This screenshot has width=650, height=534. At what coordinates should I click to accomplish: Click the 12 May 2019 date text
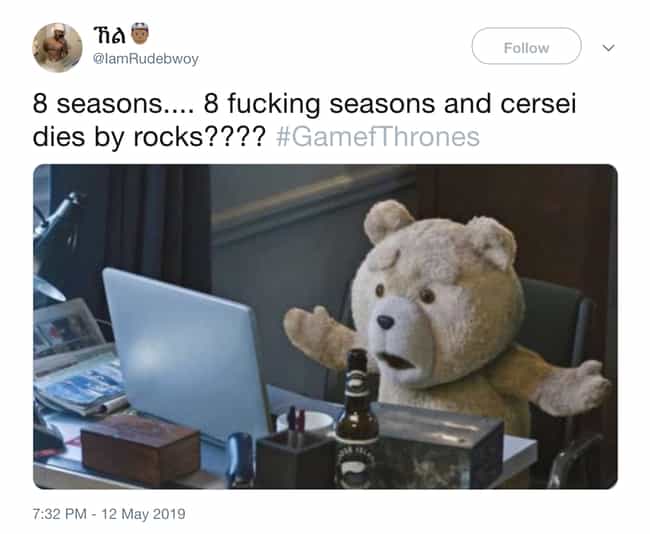(x=143, y=514)
